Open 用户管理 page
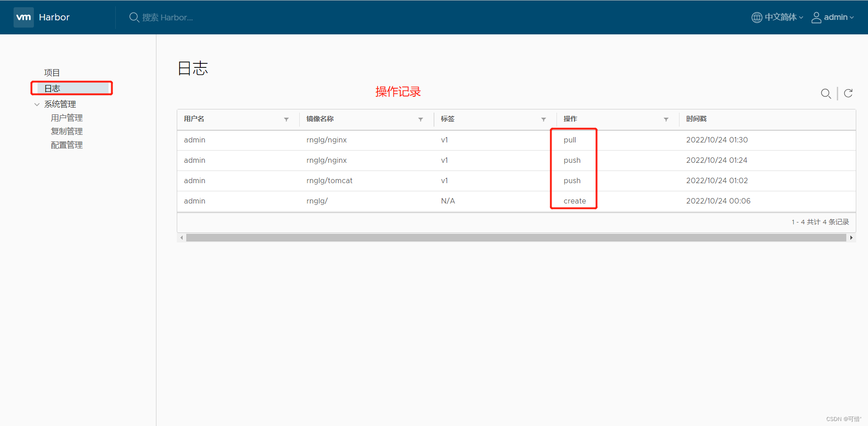Viewport: 868px width, 426px height. 67,118
